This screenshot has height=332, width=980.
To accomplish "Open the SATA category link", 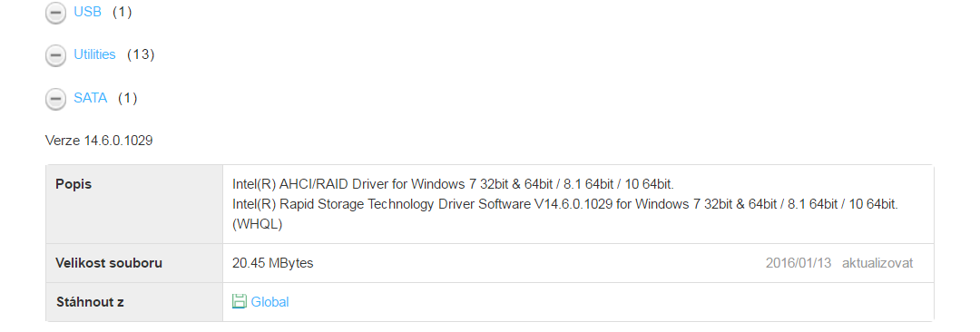I will click(x=91, y=98).
